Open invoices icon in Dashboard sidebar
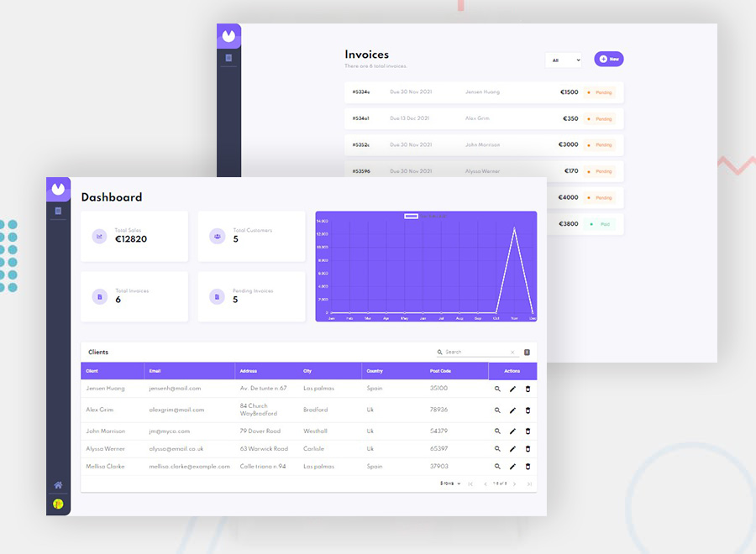This screenshot has width=756, height=554. click(x=58, y=211)
